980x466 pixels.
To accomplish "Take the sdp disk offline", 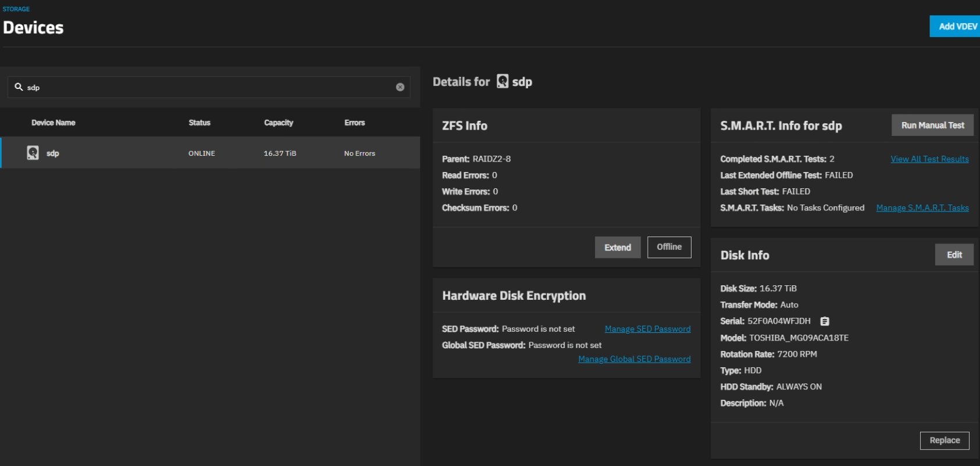I will (669, 247).
